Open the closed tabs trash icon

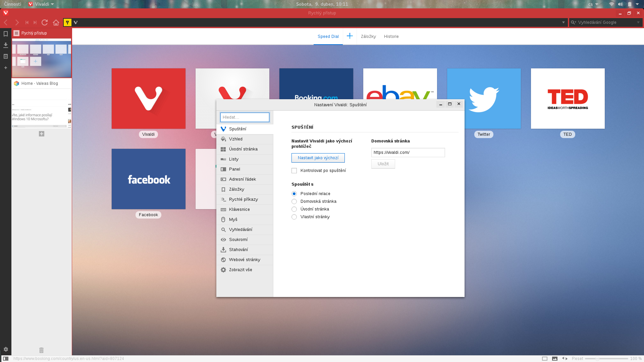pyautogui.click(x=42, y=350)
